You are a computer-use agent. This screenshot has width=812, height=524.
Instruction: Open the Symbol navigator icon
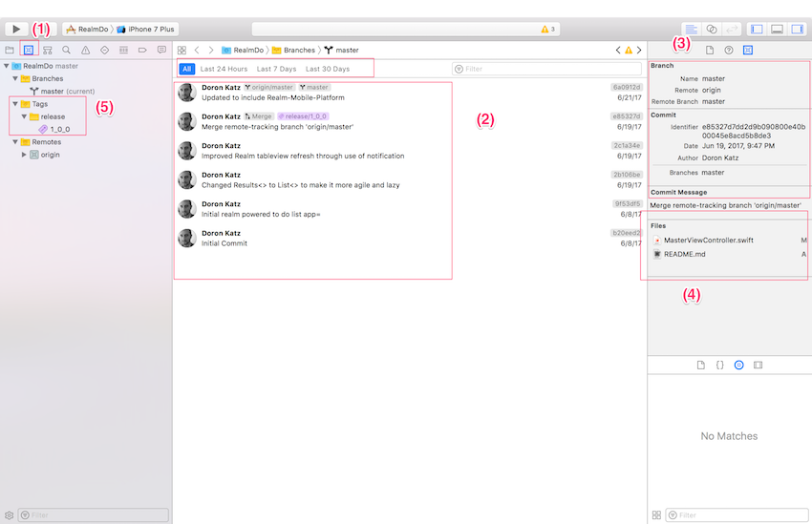[48, 51]
